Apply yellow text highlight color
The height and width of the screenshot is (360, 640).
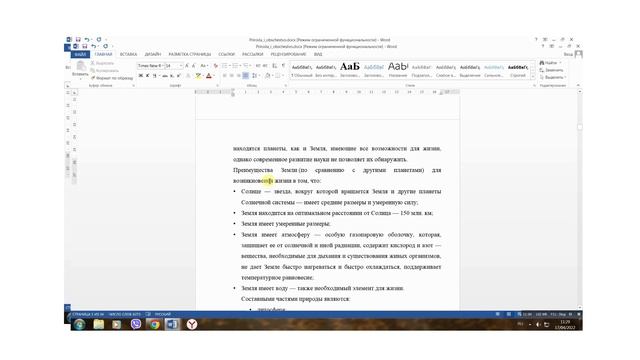coord(198,76)
